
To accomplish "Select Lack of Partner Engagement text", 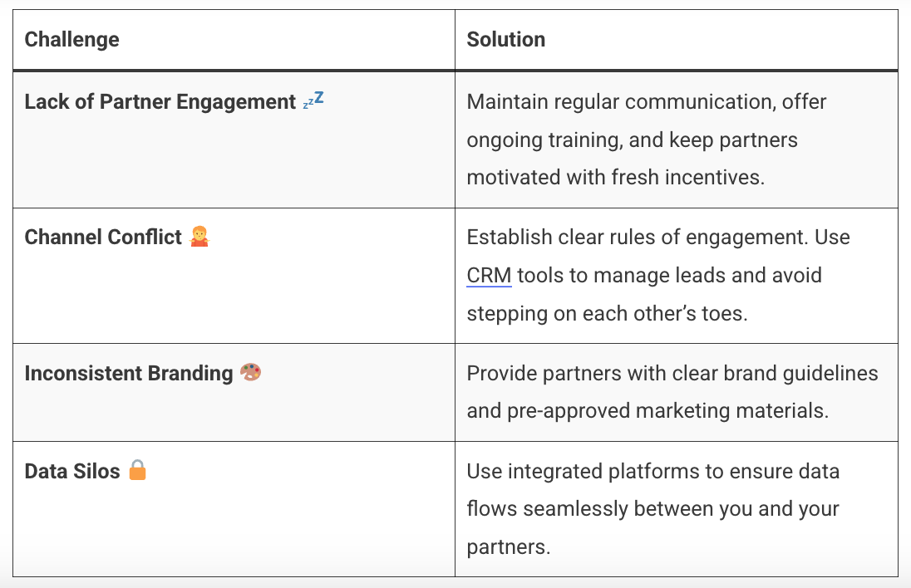I will coord(160,101).
